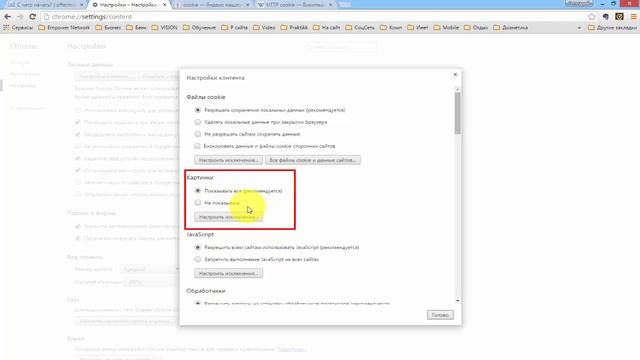
Task: Allow all sites to run JavaScript
Action: pyautogui.click(x=198, y=247)
